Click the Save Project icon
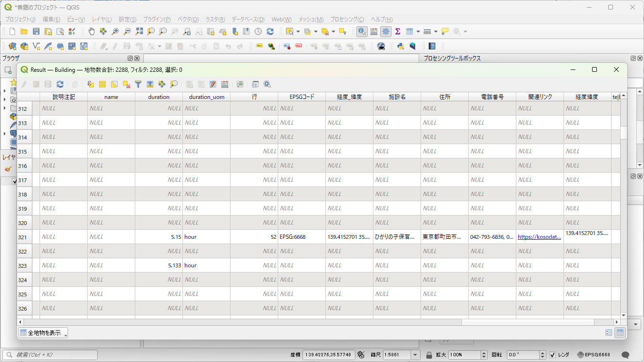 coord(36,32)
